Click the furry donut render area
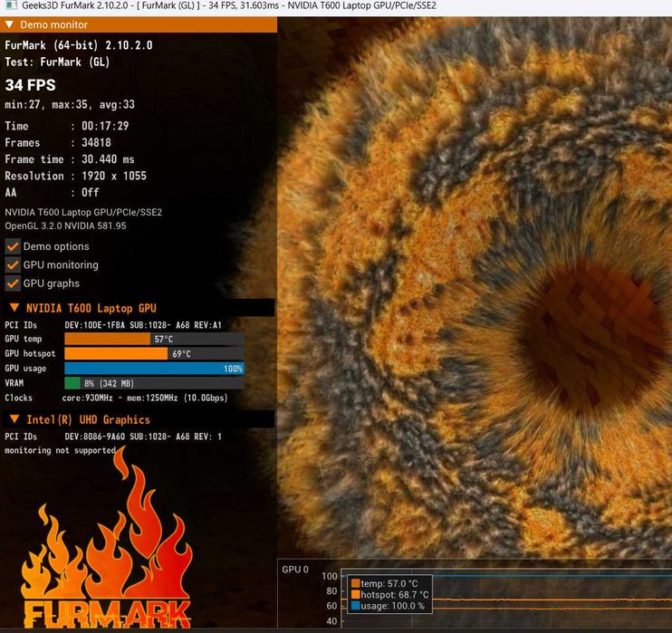The width and height of the screenshot is (672, 633). tap(475, 287)
